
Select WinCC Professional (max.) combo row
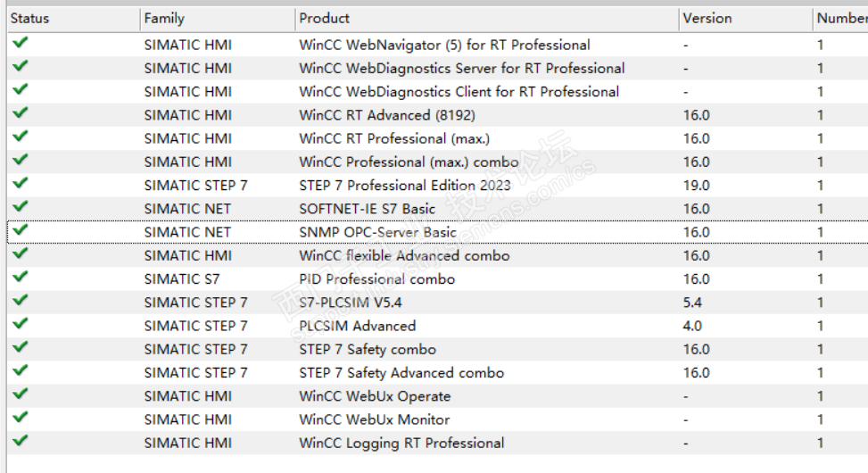pos(409,162)
